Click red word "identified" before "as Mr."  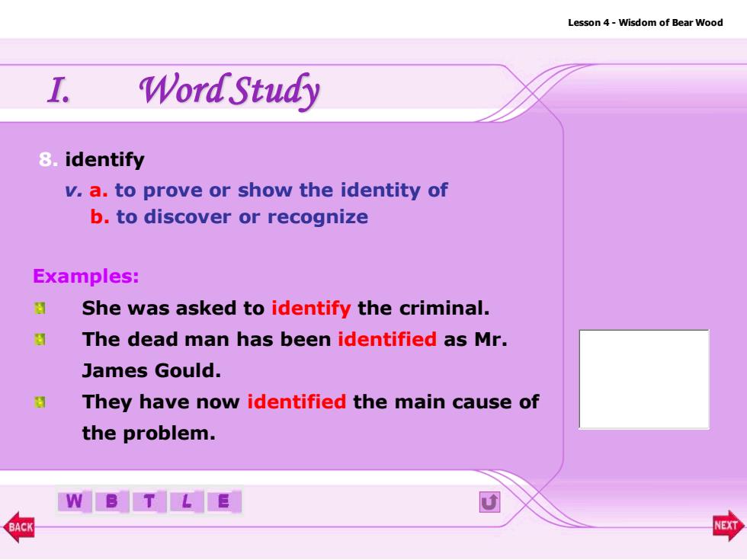click(x=387, y=340)
